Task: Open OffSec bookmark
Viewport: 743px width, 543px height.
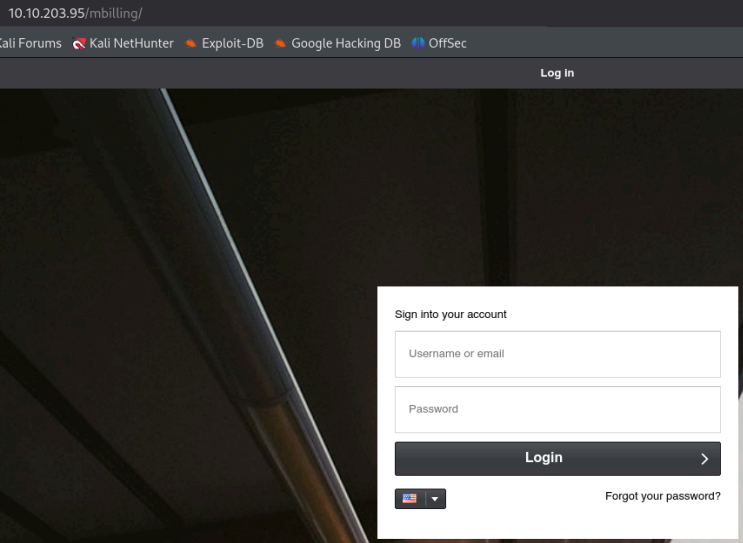Action: tap(439, 43)
